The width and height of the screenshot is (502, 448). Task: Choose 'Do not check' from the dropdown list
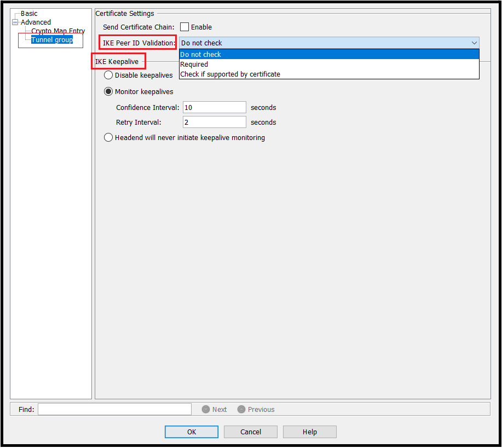pyautogui.click(x=201, y=55)
